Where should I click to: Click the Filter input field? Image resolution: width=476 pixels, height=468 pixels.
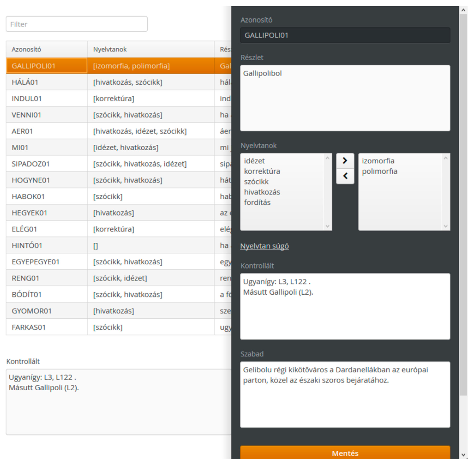click(x=76, y=24)
